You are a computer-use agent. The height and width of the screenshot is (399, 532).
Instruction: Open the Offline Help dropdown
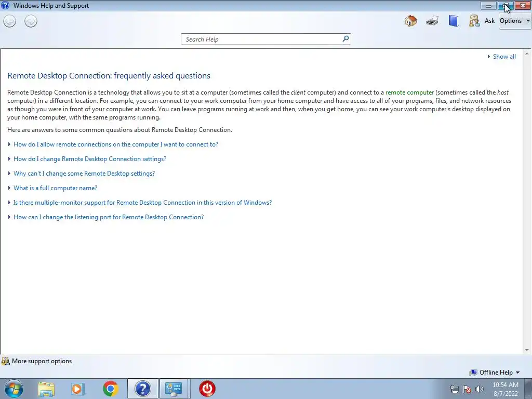(495, 372)
